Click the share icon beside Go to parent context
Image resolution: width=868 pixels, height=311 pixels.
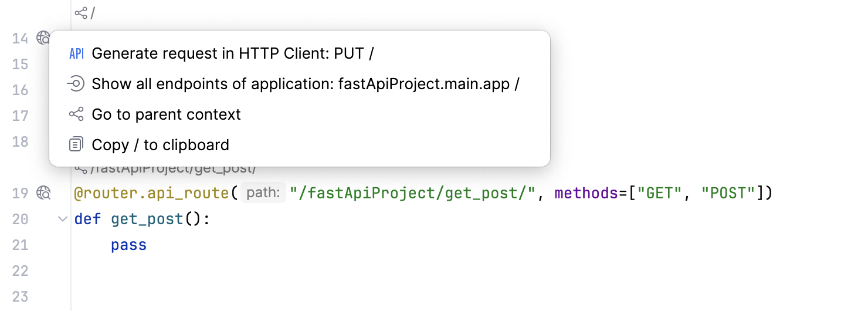tap(76, 114)
